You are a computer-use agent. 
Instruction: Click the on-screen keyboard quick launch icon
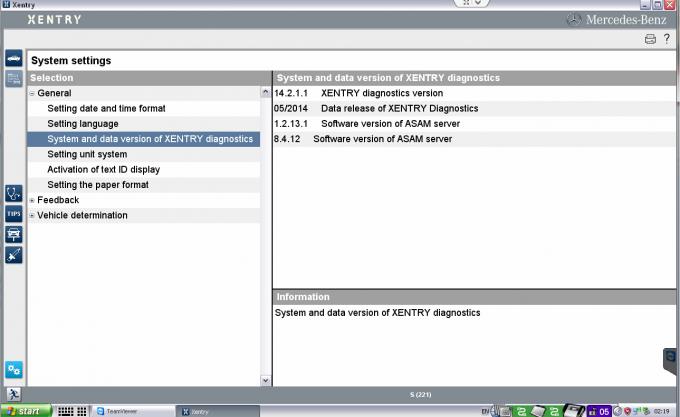(65, 411)
